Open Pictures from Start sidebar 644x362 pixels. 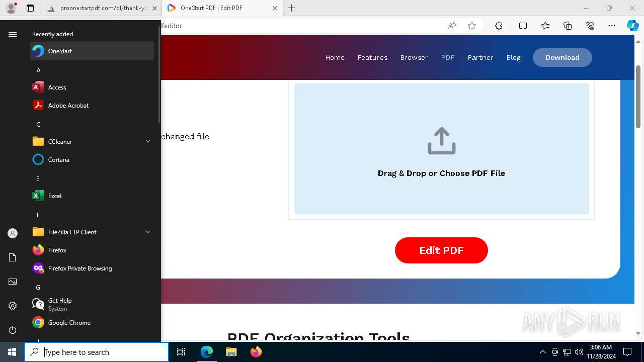click(x=13, y=282)
